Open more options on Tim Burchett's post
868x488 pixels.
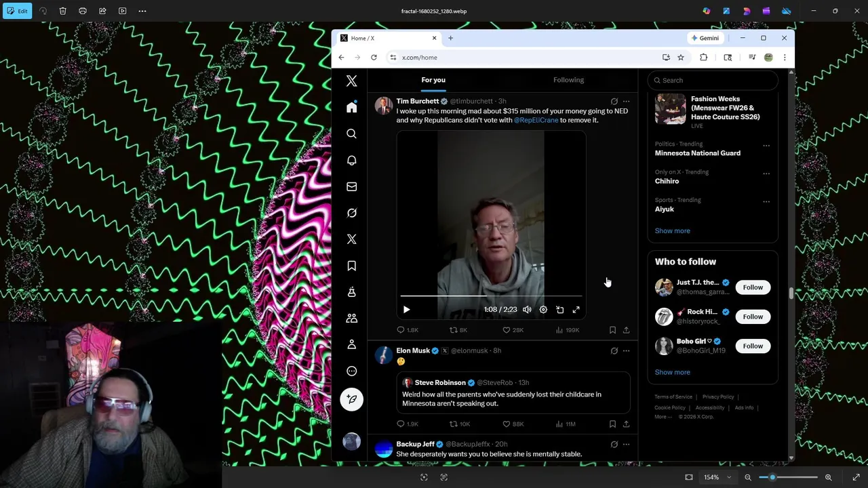point(626,101)
